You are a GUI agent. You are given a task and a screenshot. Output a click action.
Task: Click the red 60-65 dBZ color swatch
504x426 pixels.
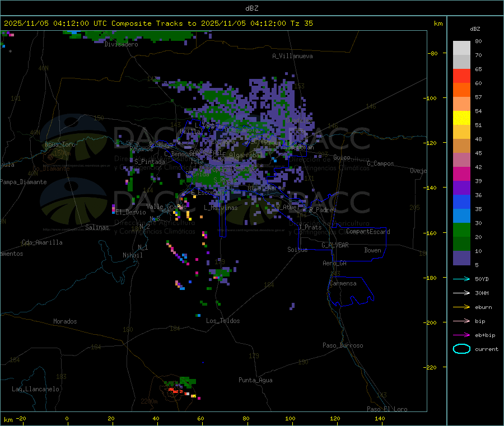461,76
